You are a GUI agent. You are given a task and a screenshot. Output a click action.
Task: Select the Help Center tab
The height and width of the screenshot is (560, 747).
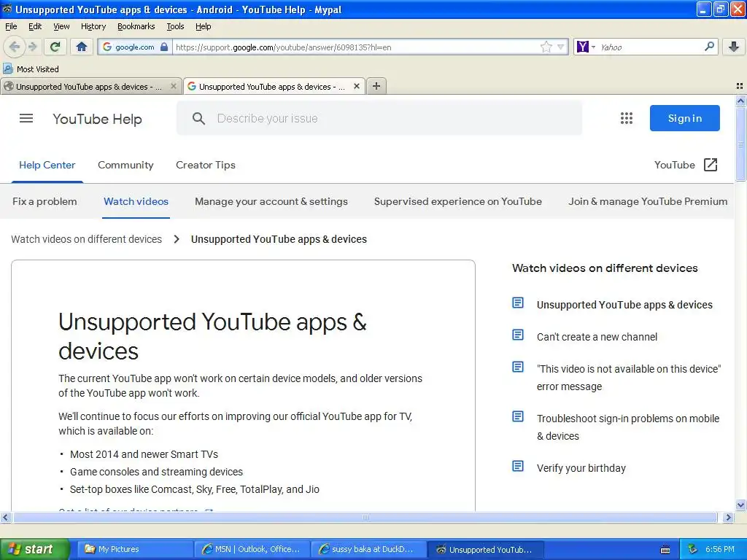(x=47, y=165)
